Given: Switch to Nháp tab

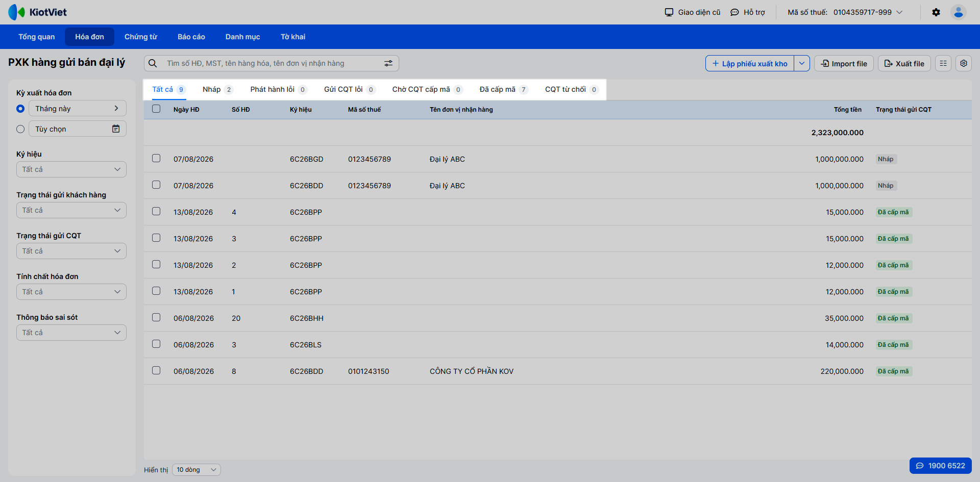Looking at the screenshot, I should click(218, 89).
